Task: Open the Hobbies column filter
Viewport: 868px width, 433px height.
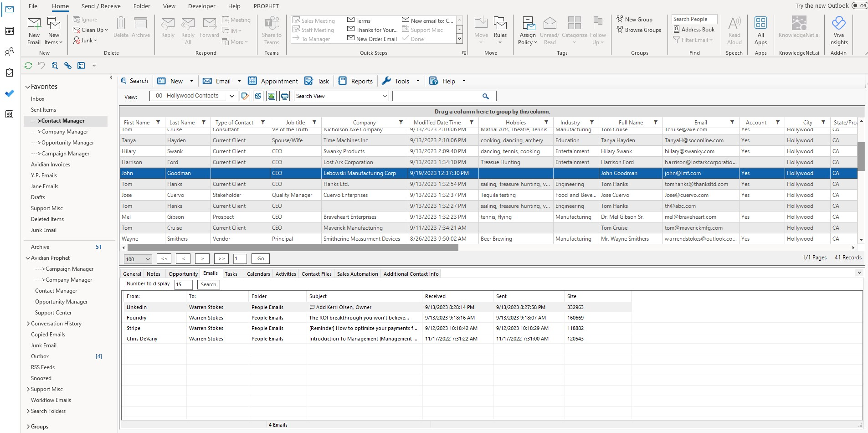Action: pyautogui.click(x=546, y=123)
